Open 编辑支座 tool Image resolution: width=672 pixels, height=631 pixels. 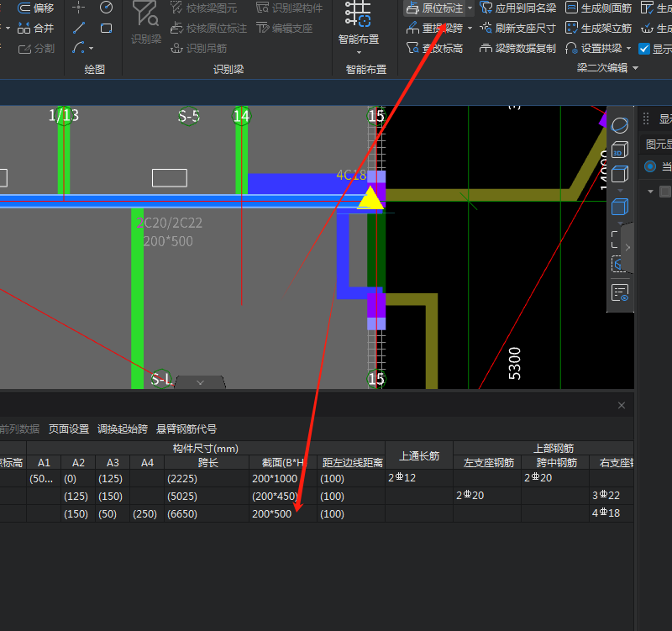click(284, 29)
